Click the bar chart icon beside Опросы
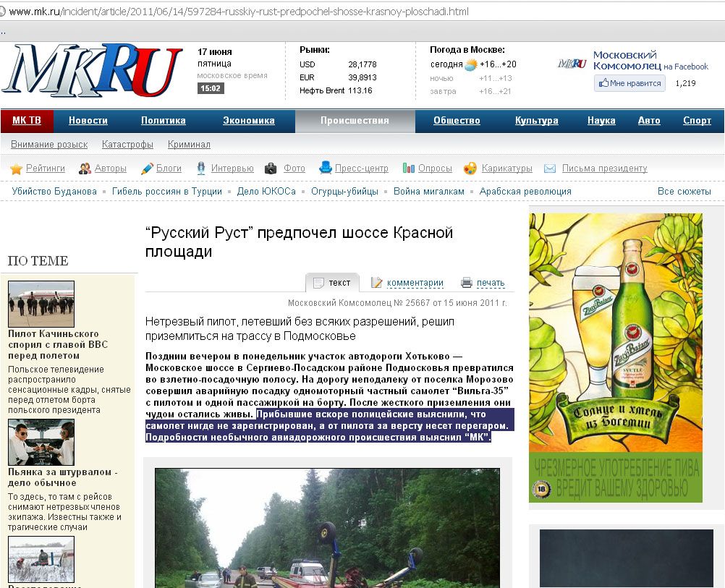This screenshot has width=725, height=588. [409, 169]
